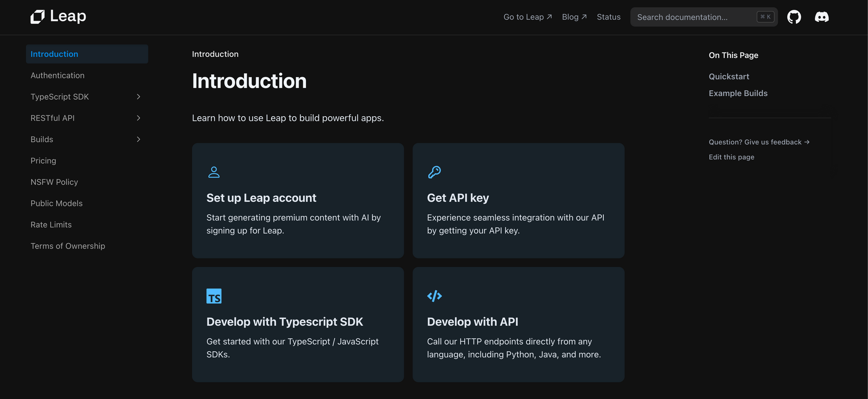
Task: Click 'Call our HTTP endpoints' card description
Action: pos(514,348)
